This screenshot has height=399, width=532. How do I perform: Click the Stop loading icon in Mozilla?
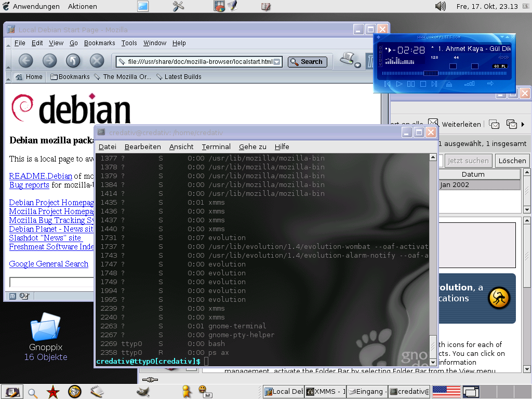[x=97, y=61]
